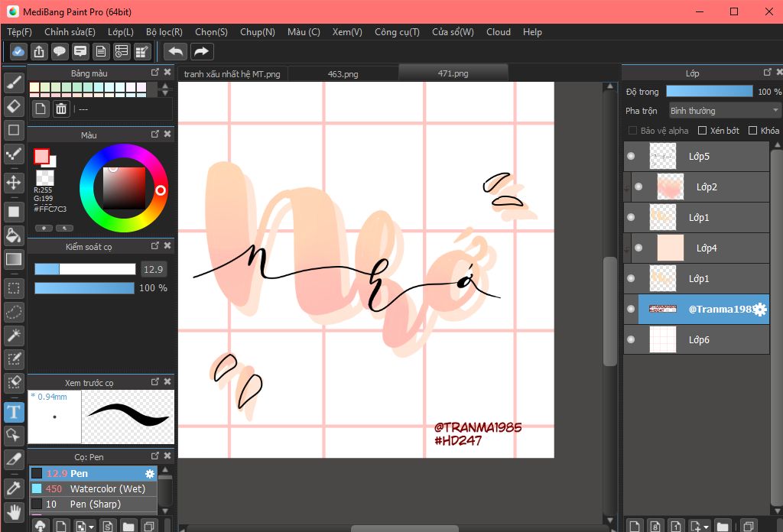Toggle the transparent color swatch
Viewport: 783px width, 532px height.
tap(45, 177)
